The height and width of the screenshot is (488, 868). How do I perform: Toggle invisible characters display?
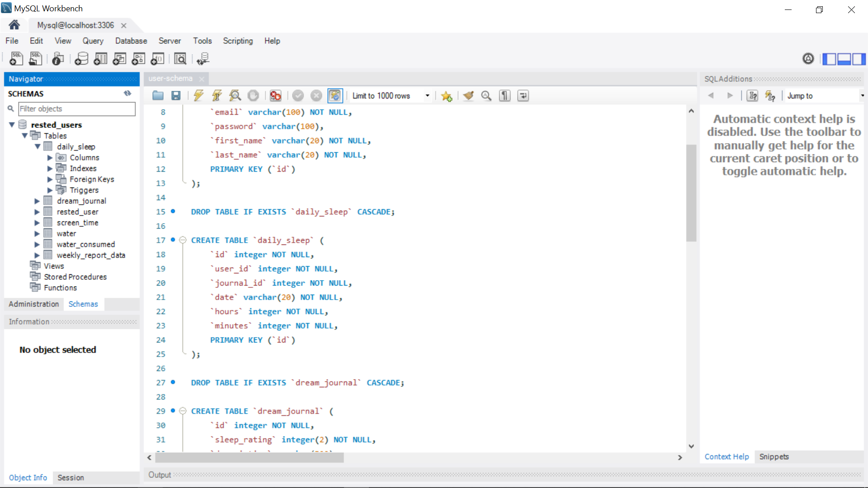coord(505,96)
